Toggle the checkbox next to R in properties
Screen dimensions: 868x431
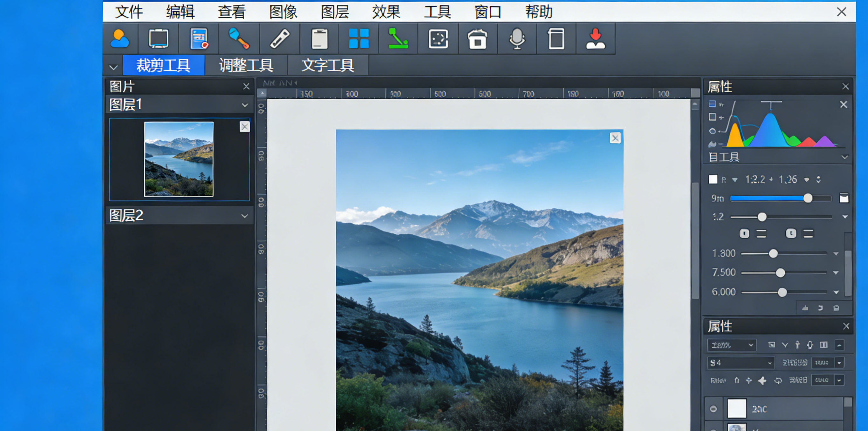coord(713,179)
